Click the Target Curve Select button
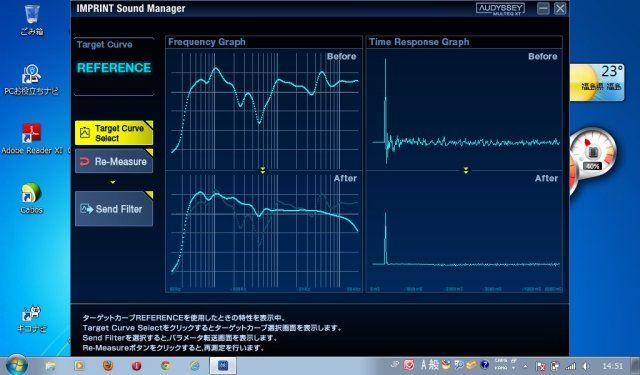Image resolution: width=640 pixels, height=375 pixels. click(x=114, y=133)
